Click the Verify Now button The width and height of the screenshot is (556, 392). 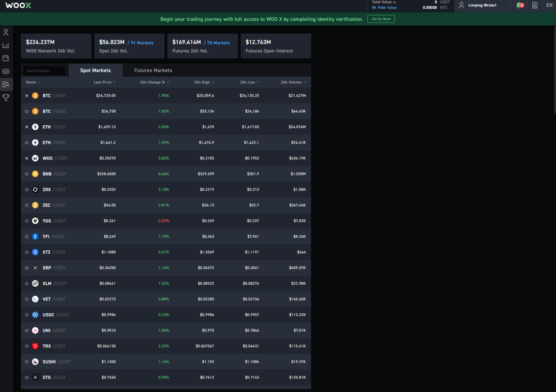[381, 19]
